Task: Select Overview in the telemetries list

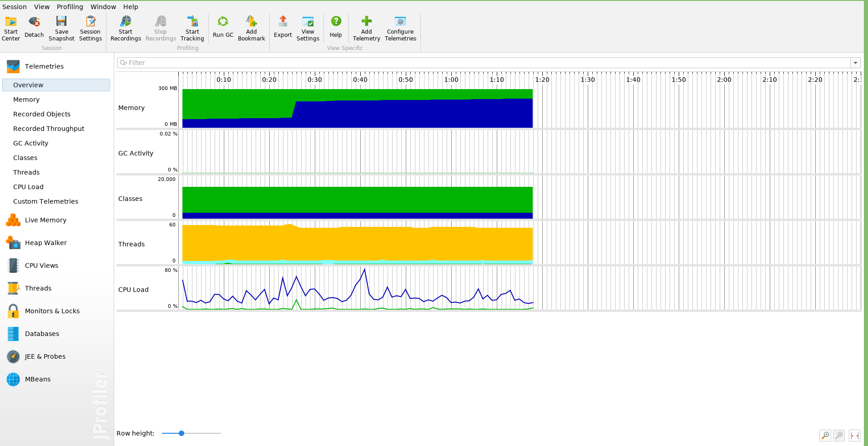Action: pos(56,85)
